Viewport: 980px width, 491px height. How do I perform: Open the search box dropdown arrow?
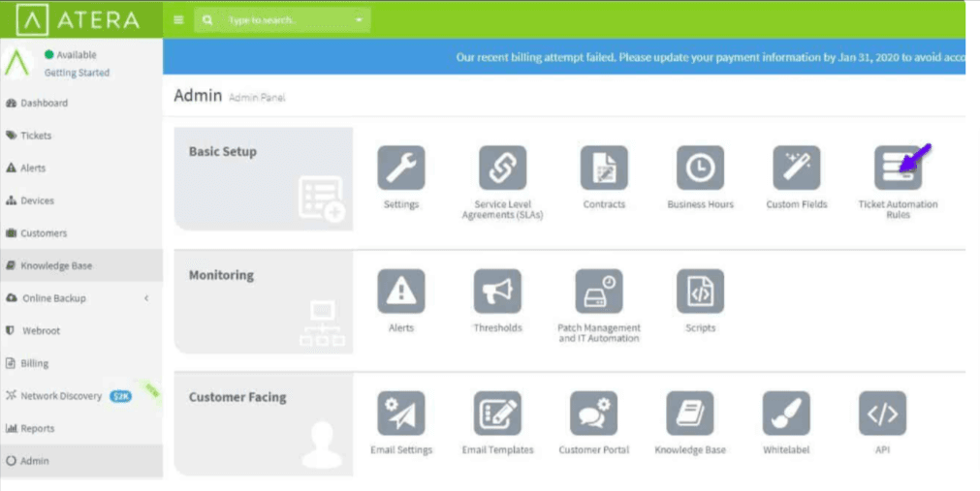click(359, 20)
